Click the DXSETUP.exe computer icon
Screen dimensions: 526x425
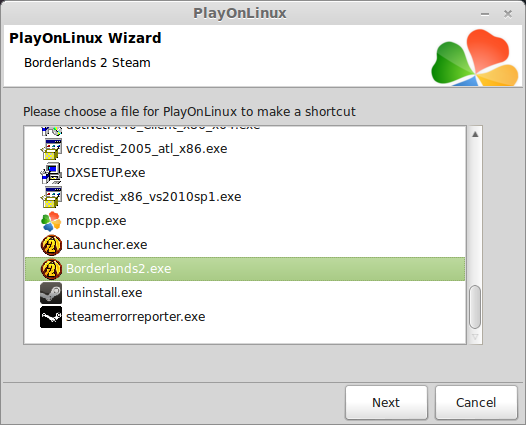coord(51,173)
